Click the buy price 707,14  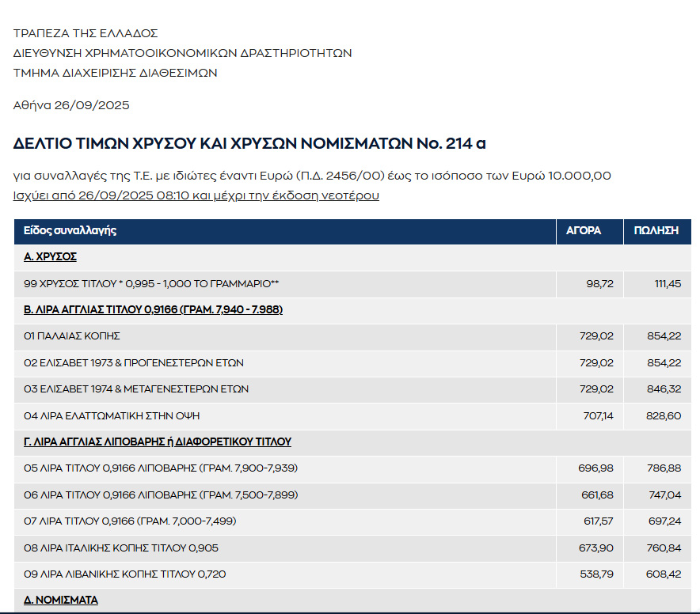click(598, 416)
